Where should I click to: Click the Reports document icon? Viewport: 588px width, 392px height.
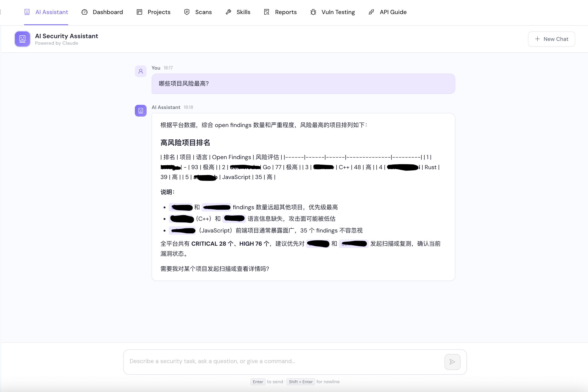click(267, 12)
